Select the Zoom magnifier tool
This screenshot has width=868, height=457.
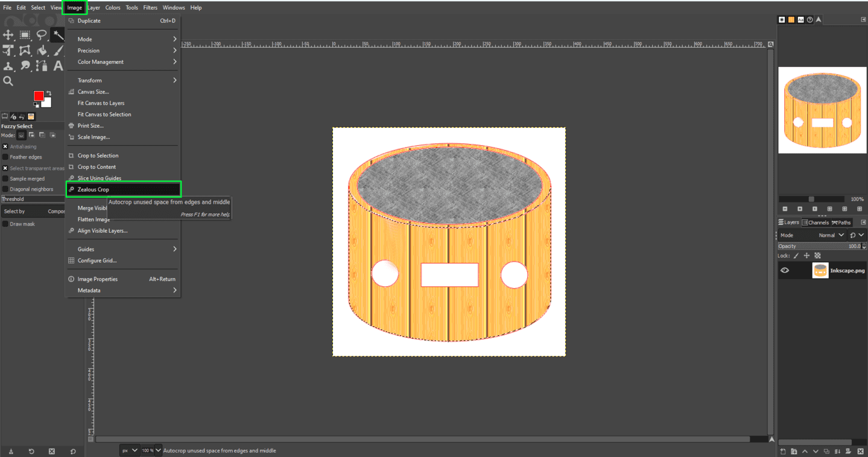(8, 81)
